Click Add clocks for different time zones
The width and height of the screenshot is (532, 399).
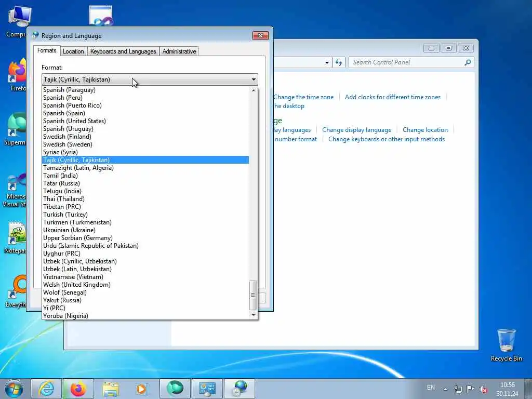tap(393, 97)
